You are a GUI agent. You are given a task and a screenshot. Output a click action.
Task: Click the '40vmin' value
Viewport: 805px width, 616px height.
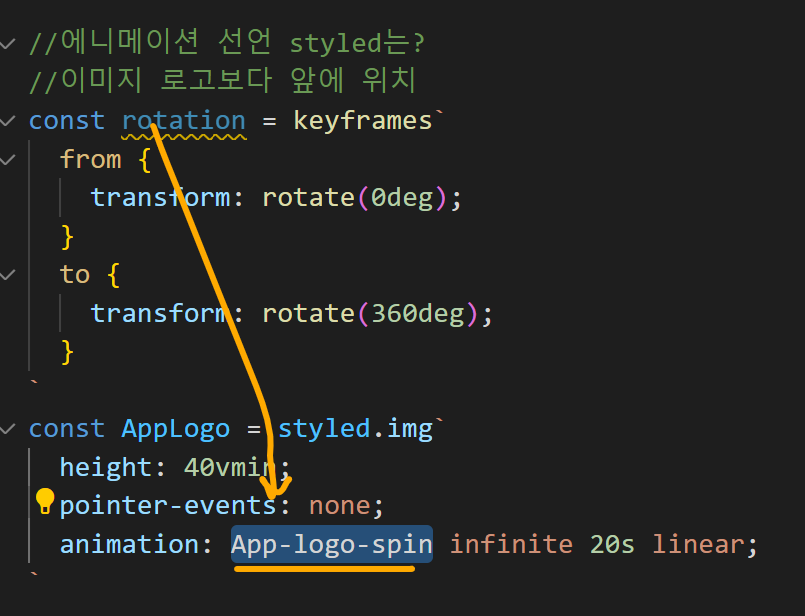pyautogui.click(x=230, y=468)
